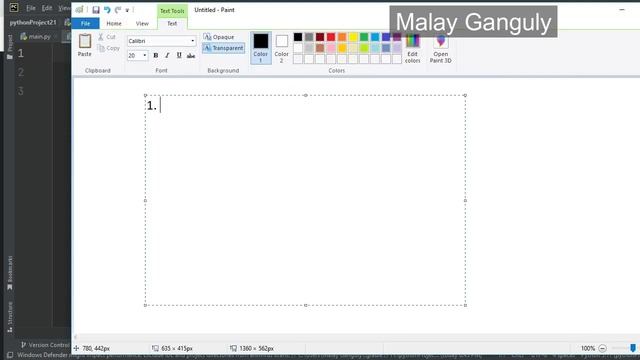Click Redo icon in quick access toolbar
The width and height of the screenshot is (640, 360).
[x=118, y=10]
